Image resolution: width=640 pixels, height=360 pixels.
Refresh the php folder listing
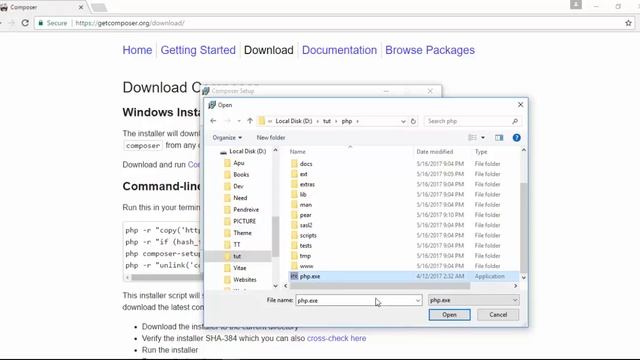pos(413,121)
